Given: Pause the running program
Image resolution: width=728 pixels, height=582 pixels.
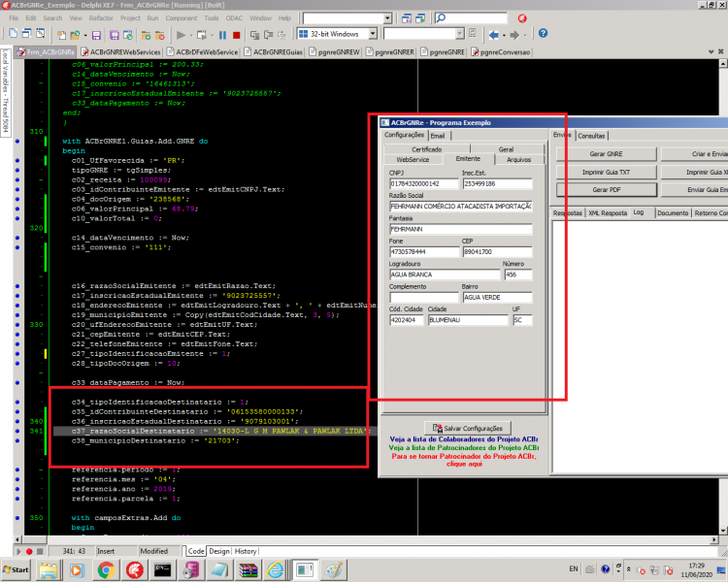Looking at the screenshot, I should pyautogui.click(x=222, y=35).
